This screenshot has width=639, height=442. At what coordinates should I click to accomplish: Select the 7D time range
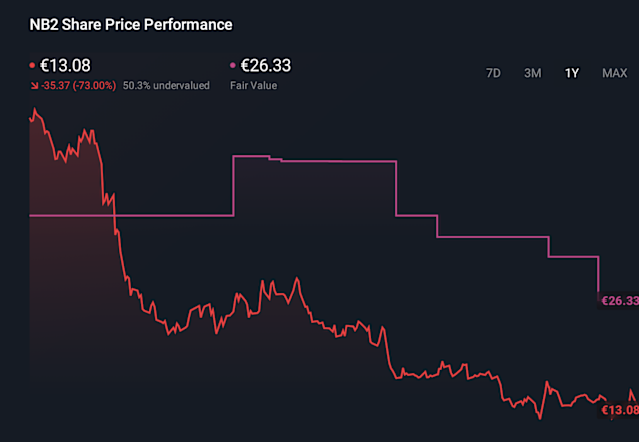(x=493, y=73)
